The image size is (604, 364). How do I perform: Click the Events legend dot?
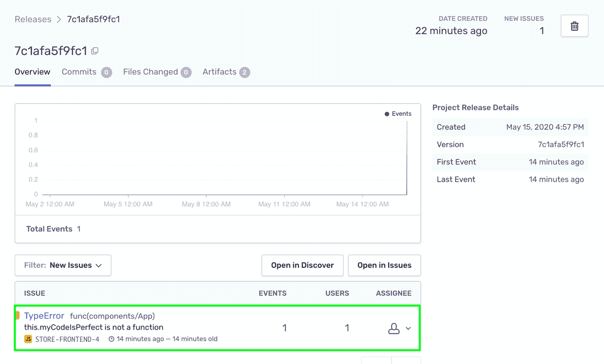pos(387,114)
